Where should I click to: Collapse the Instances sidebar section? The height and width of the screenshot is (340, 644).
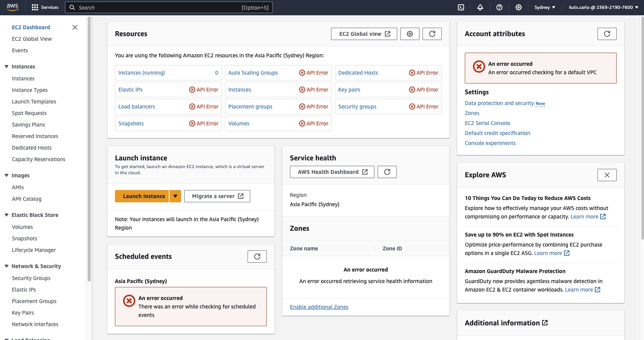tap(7, 67)
